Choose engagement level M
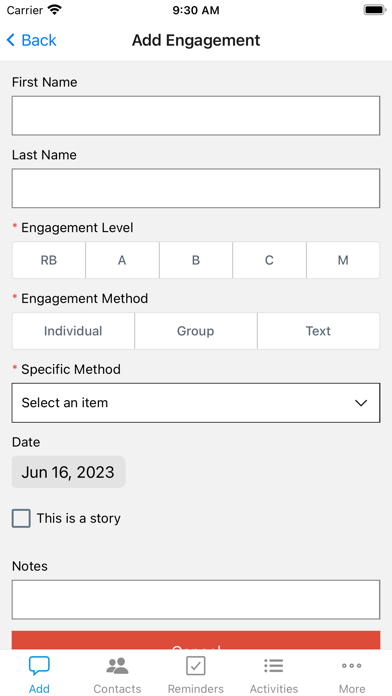 343,260
